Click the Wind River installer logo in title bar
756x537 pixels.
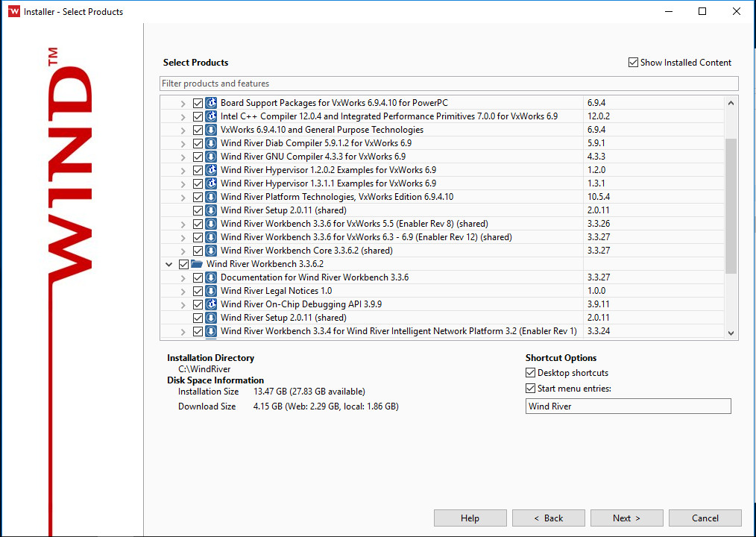[x=14, y=12]
